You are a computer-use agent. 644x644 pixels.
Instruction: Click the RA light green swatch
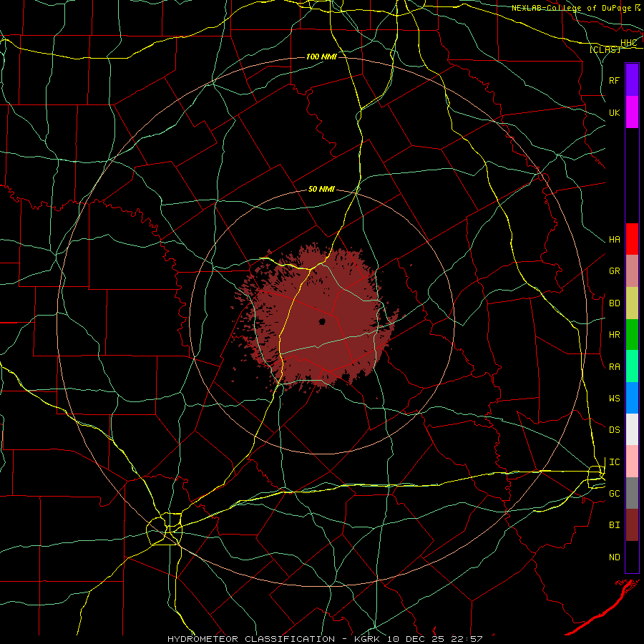tap(632, 366)
